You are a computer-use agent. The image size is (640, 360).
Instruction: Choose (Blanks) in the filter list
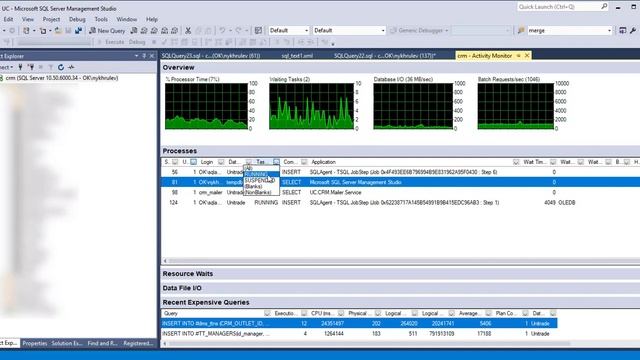coord(261,186)
